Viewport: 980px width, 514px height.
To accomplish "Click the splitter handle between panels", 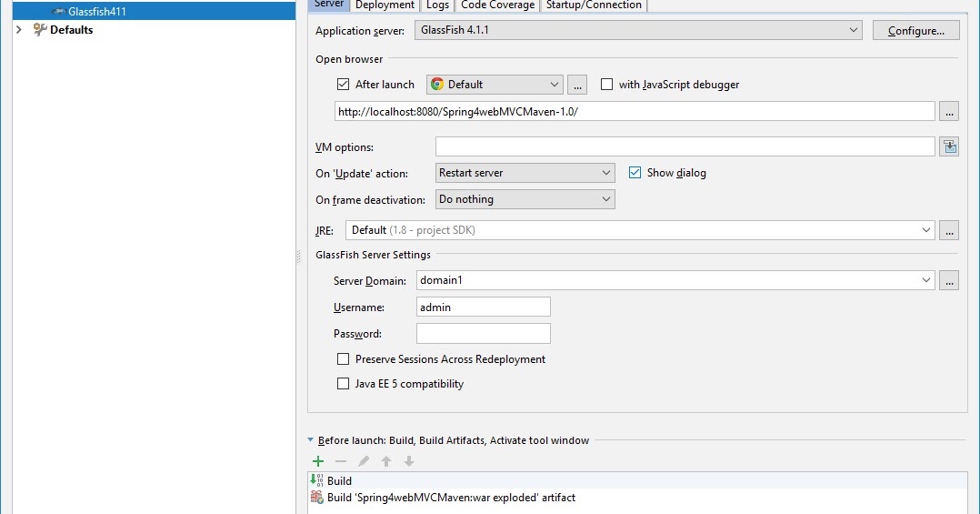I will pos(298,257).
